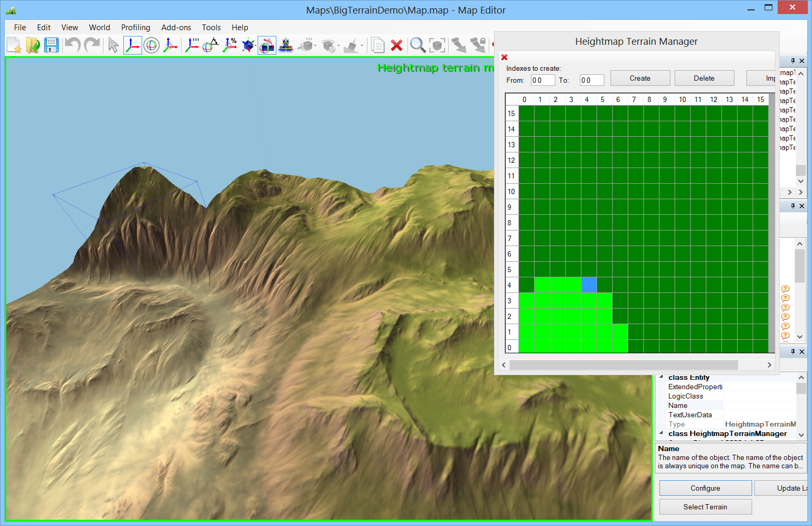The width and height of the screenshot is (812, 526).
Task: Save the map with the floppy disk icon
Action: pyautogui.click(x=52, y=46)
